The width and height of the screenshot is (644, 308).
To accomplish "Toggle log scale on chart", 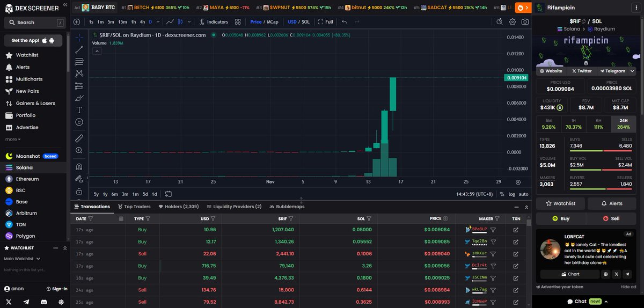I will [511, 194].
